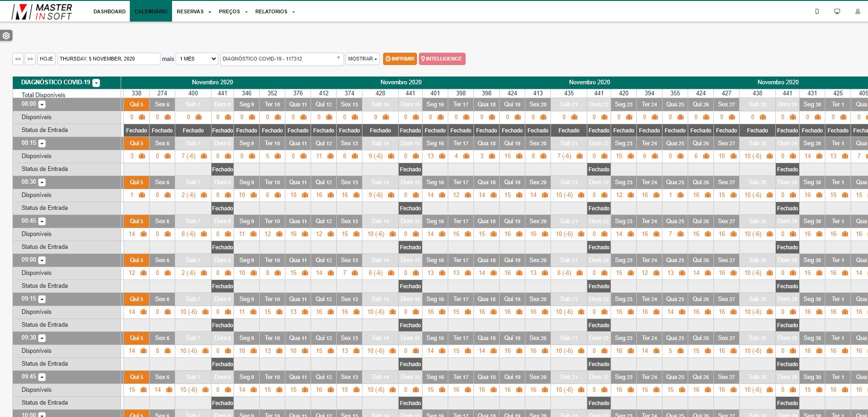The width and height of the screenshot is (868, 417).
Task: Click the 10 (-6) availability for Sab 14 at 08:45
Action: (x=376, y=234)
